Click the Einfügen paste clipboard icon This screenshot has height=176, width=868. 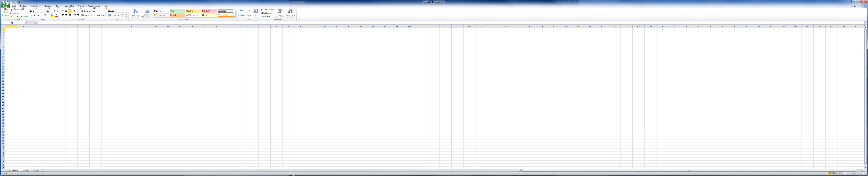click(6, 11)
